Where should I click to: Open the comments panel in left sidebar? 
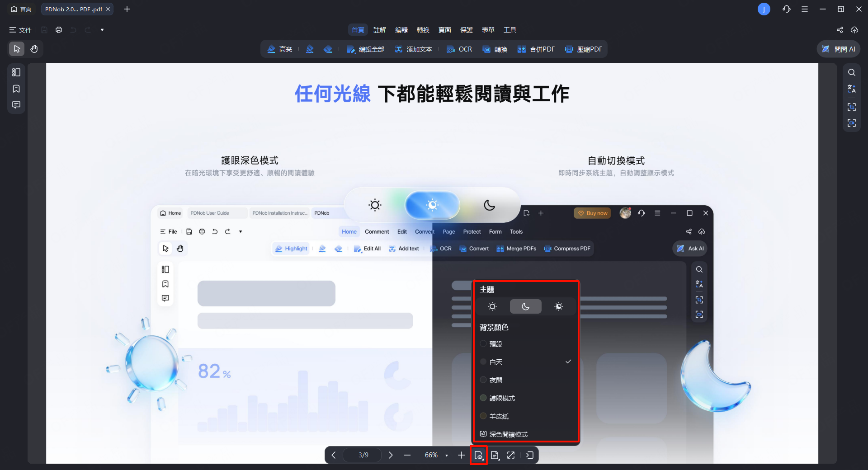point(16,105)
